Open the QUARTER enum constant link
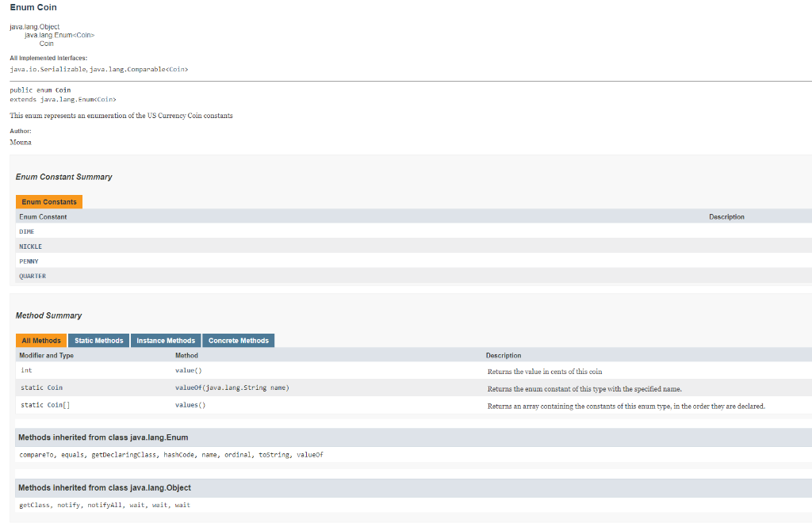The width and height of the screenshot is (812, 527). [33, 276]
